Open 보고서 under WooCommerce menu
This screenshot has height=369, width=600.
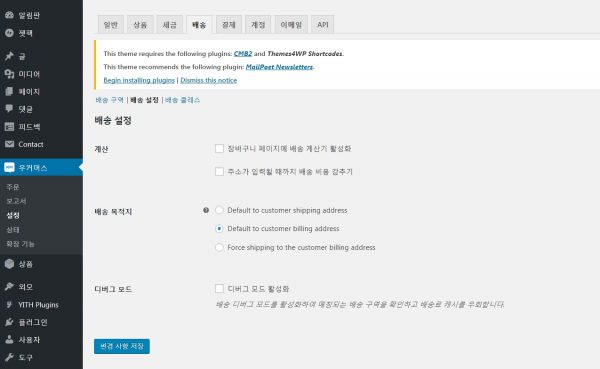[x=16, y=201]
